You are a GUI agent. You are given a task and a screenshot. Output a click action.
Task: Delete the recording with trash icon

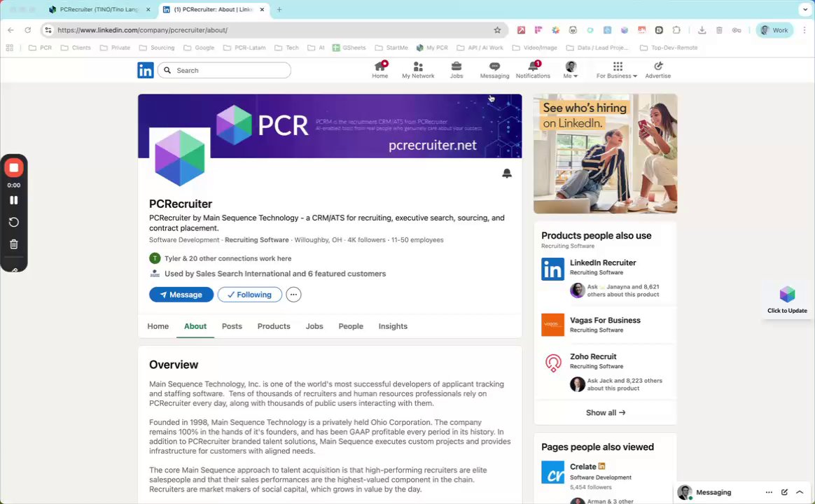(x=14, y=244)
